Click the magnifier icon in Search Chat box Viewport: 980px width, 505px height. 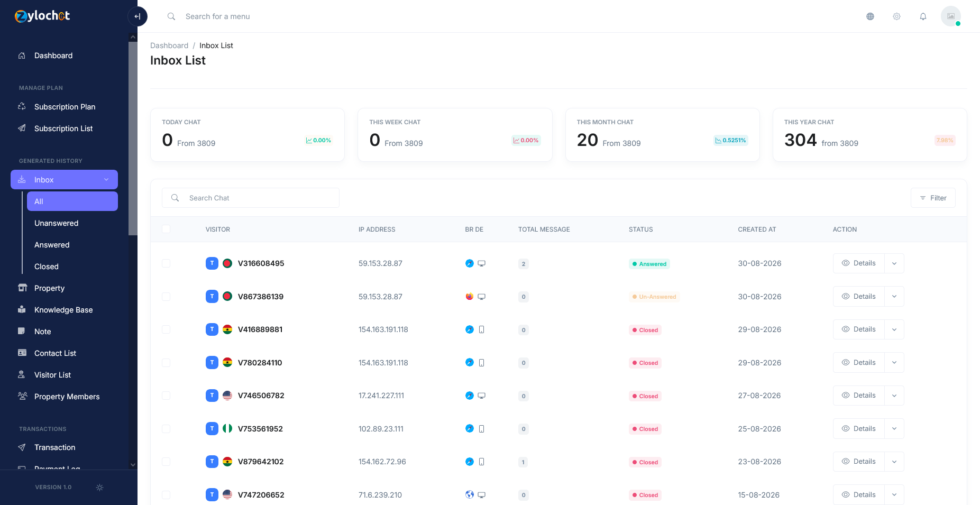[x=175, y=198]
